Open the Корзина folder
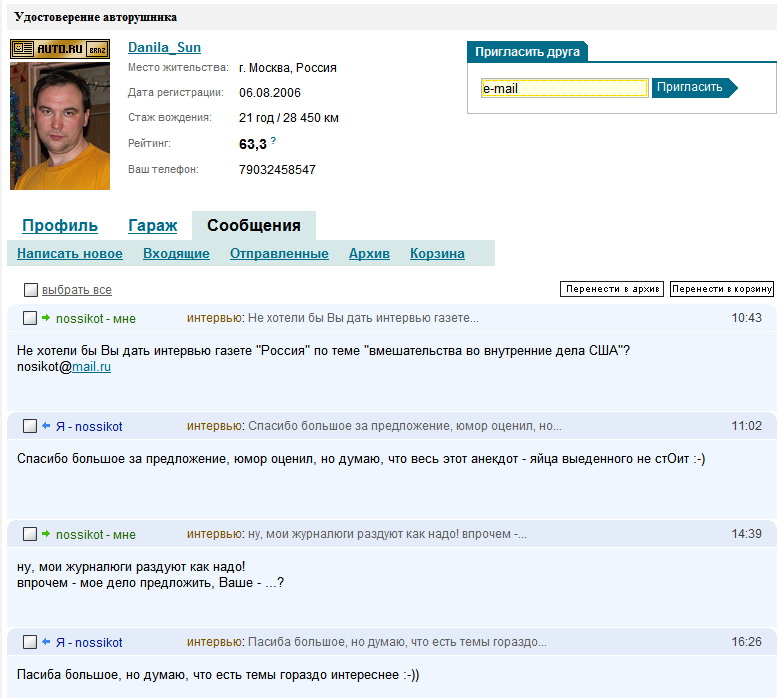The width and height of the screenshot is (783, 698). pyautogui.click(x=437, y=254)
